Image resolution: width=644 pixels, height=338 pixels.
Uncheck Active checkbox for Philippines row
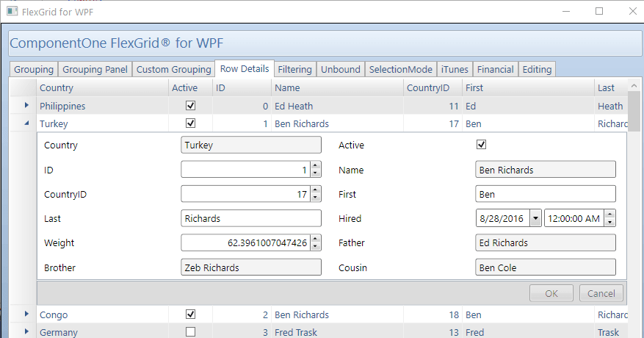click(191, 107)
